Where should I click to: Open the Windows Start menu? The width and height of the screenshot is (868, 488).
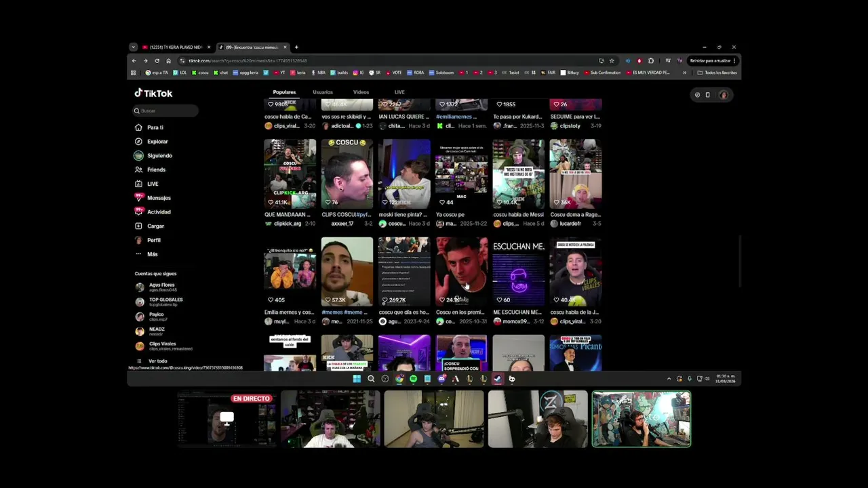pyautogui.click(x=357, y=379)
